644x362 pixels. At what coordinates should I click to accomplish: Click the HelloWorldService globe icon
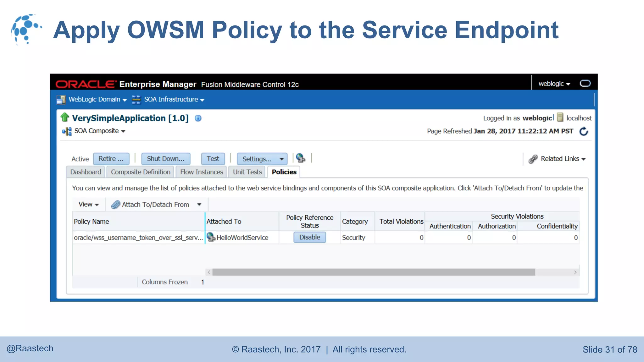(211, 237)
